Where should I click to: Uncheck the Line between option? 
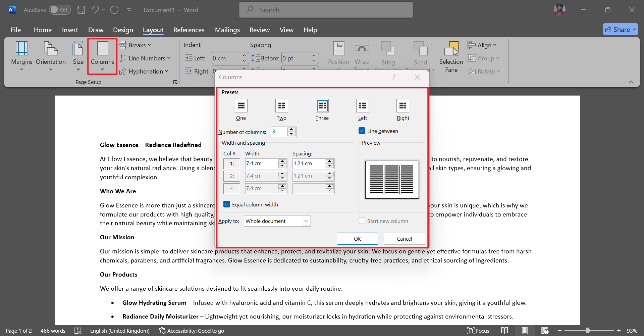tap(362, 131)
